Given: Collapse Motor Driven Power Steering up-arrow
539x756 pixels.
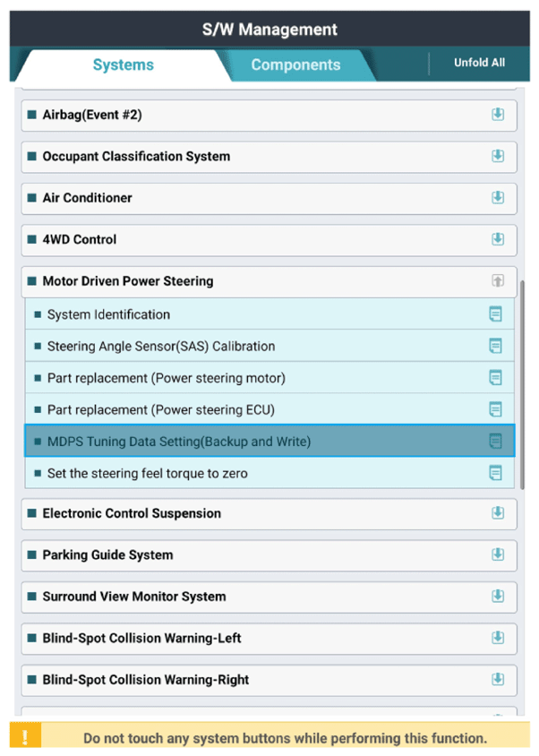Looking at the screenshot, I should (498, 280).
